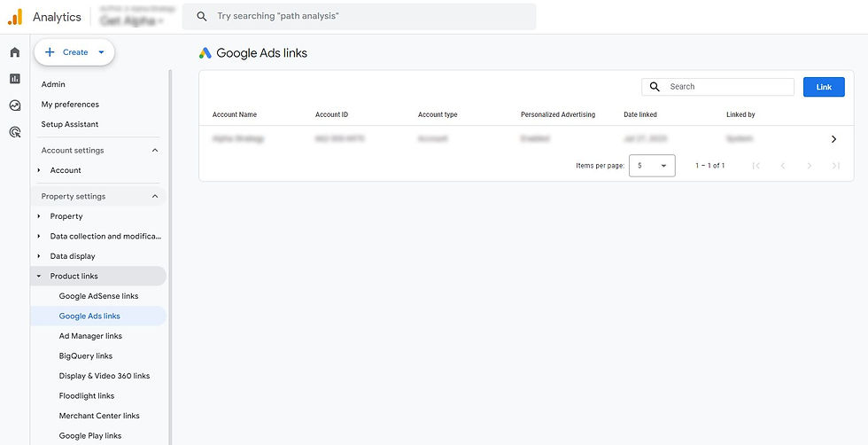This screenshot has height=445, width=868.
Task: Expand the Property tree item
Action: point(39,216)
